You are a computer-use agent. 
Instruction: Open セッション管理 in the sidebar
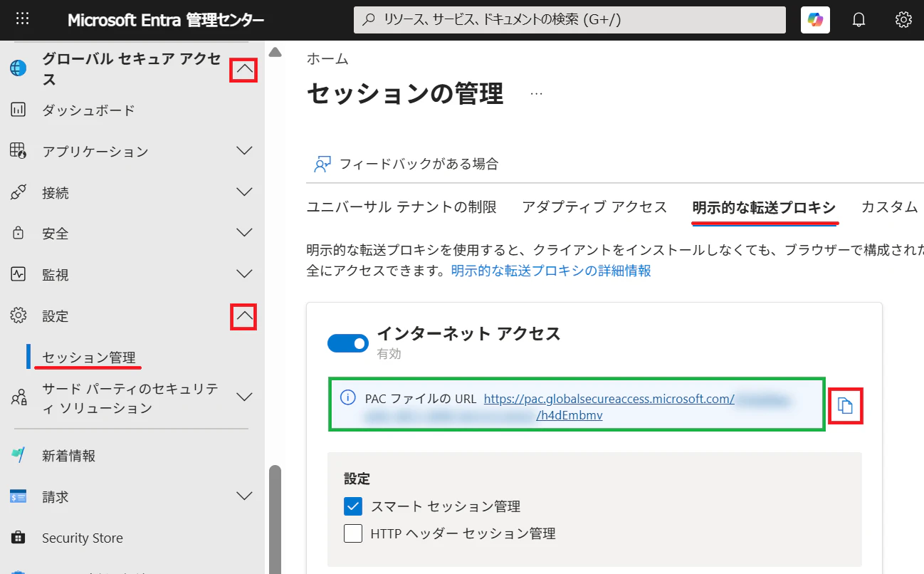point(89,358)
